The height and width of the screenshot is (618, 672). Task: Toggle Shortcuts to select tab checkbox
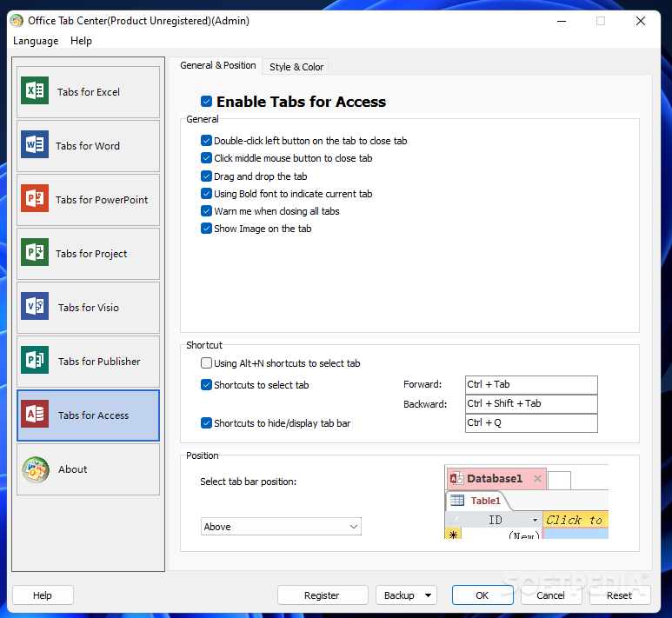coord(206,385)
